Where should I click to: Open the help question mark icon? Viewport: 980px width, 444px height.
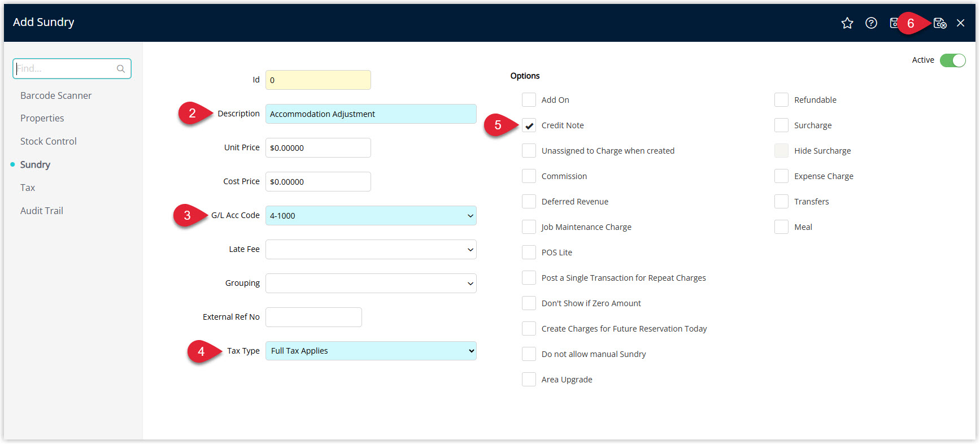tap(871, 23)
